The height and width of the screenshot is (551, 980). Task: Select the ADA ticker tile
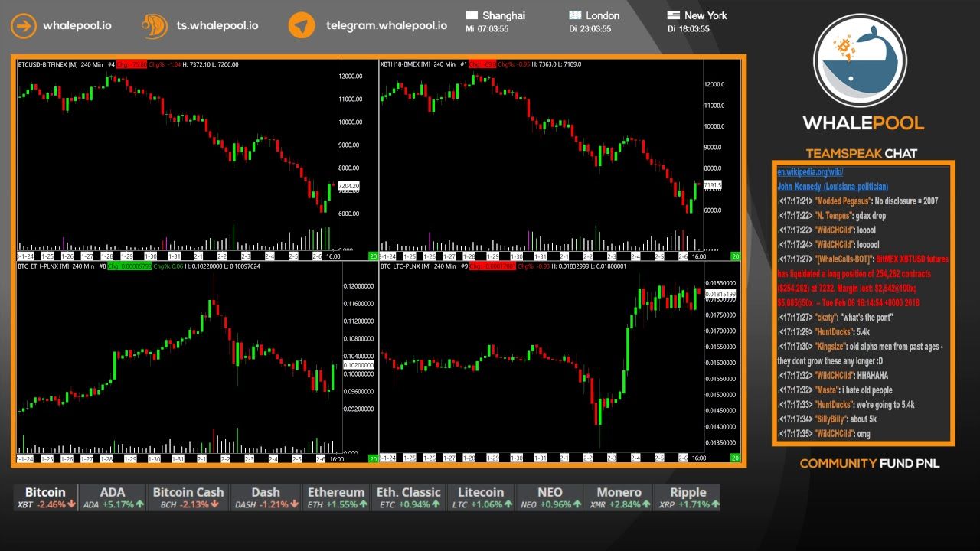click(x=113, y=497)
